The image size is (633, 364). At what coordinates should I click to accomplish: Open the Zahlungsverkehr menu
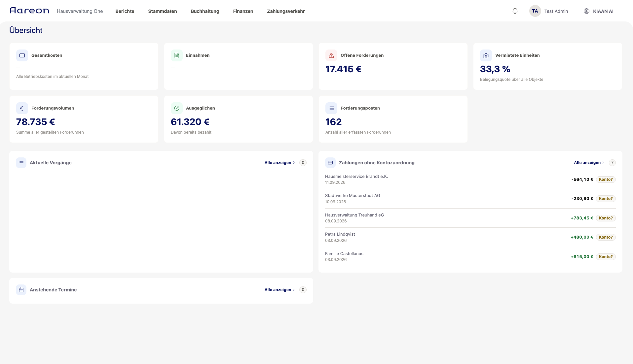click(286, 11)
